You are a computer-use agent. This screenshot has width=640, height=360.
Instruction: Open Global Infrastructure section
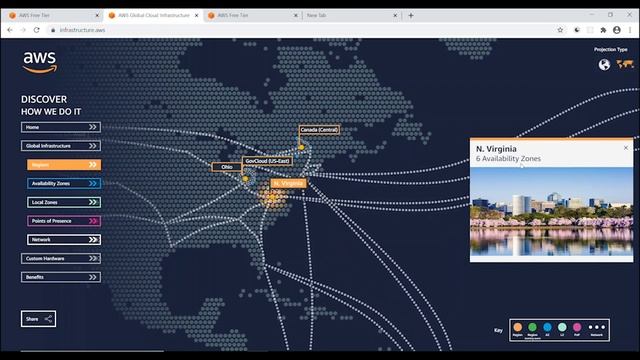click(61, 146)
